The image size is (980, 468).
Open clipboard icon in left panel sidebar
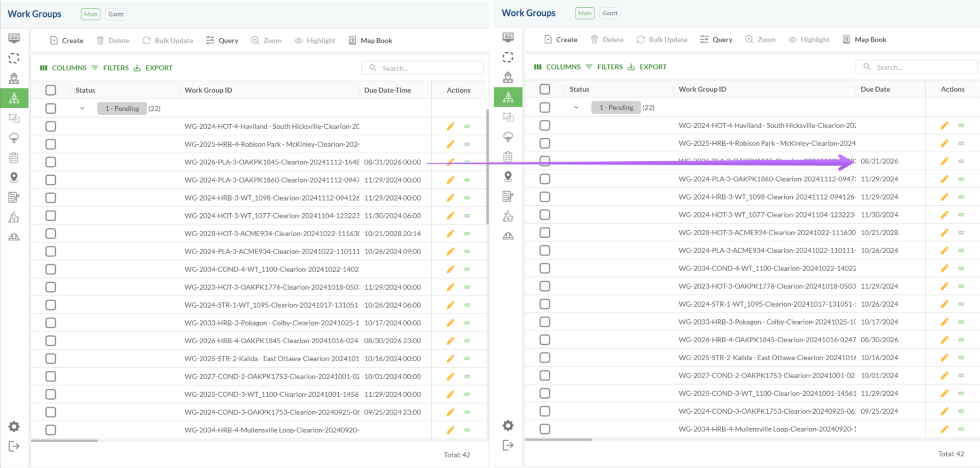click(x=14, y=158)
